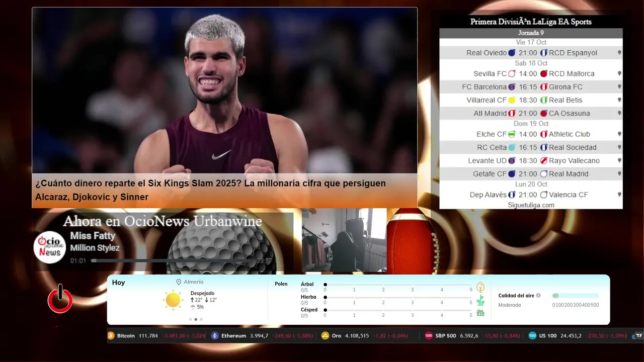Select the third weather carousel dot
Viewport: 644px width, 362px height.
[x=201, y=319]
